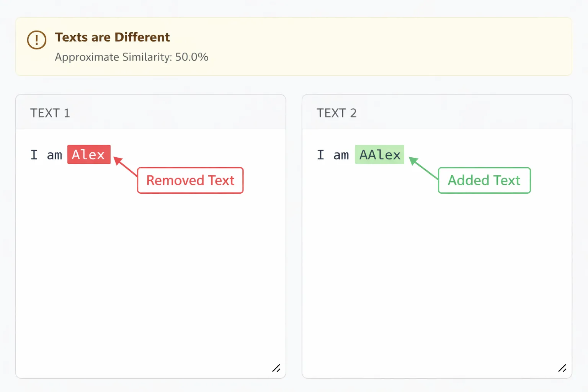Screen dimensions: 588x392
Task: Click the yellow alert banner background
Action: pos(383,47)
